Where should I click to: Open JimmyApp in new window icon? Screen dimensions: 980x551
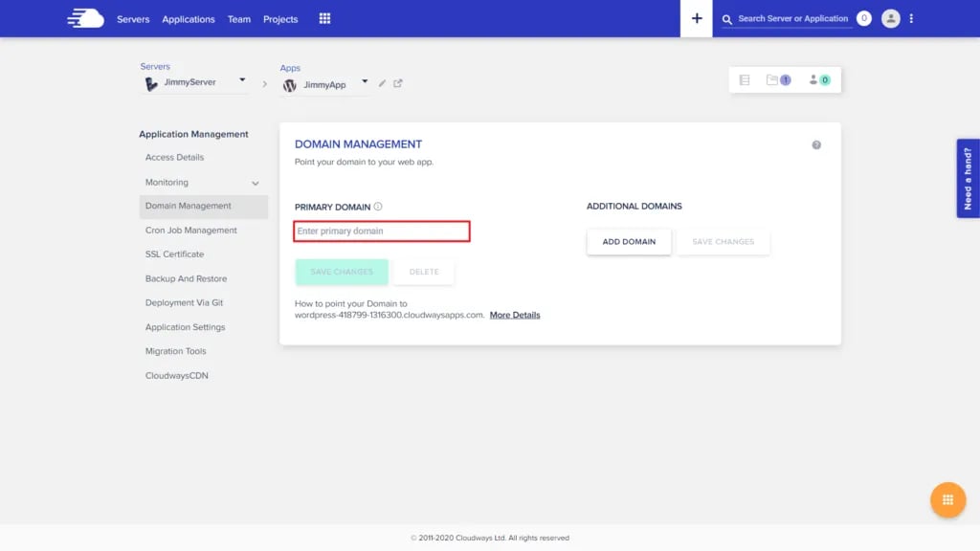[397, 83]
